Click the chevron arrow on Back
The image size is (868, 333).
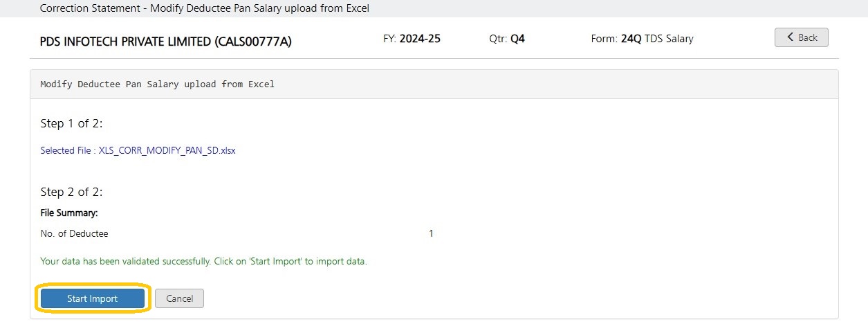click(790, 37)
